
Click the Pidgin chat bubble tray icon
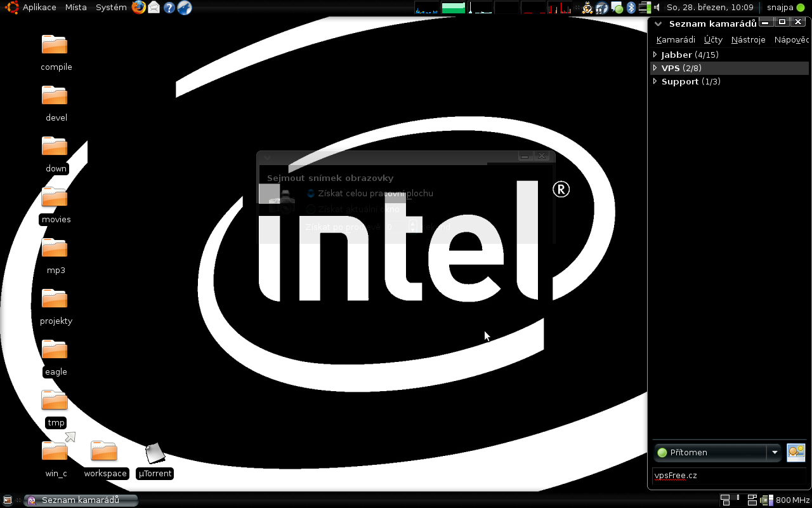point(617,8)
